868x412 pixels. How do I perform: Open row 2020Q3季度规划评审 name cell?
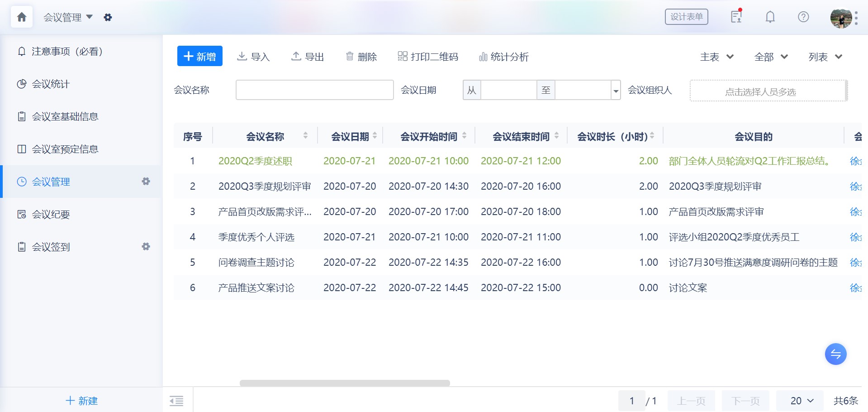point(265,187)
